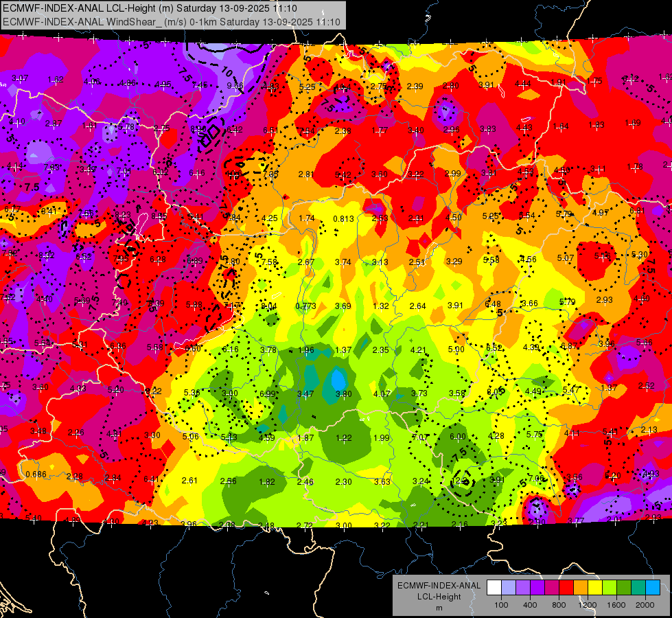Click the legend unit label m
The image size is (672, 618).
439,608
